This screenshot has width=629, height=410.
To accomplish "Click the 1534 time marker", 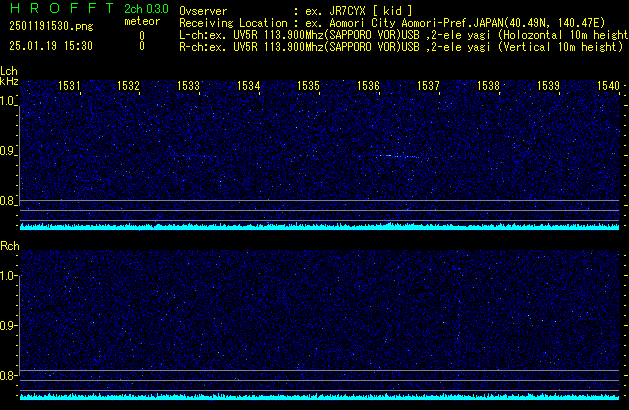I will tap(248, 86).
